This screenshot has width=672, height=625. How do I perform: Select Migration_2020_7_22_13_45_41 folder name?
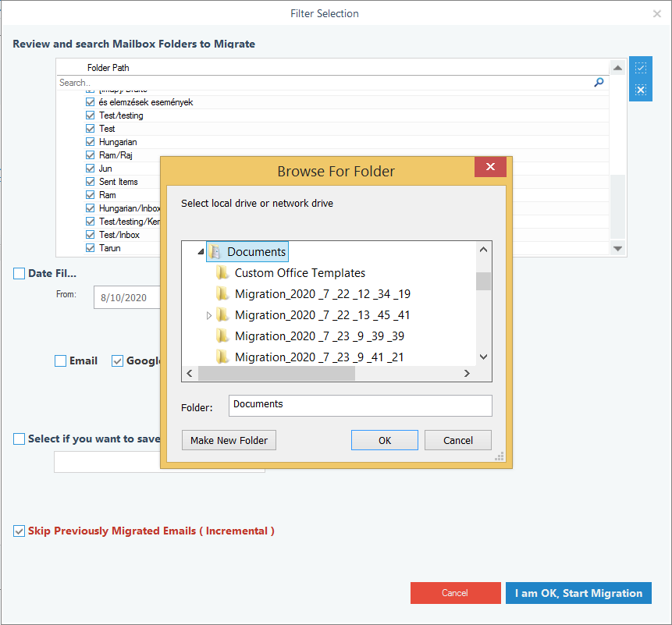click(322, 315)
